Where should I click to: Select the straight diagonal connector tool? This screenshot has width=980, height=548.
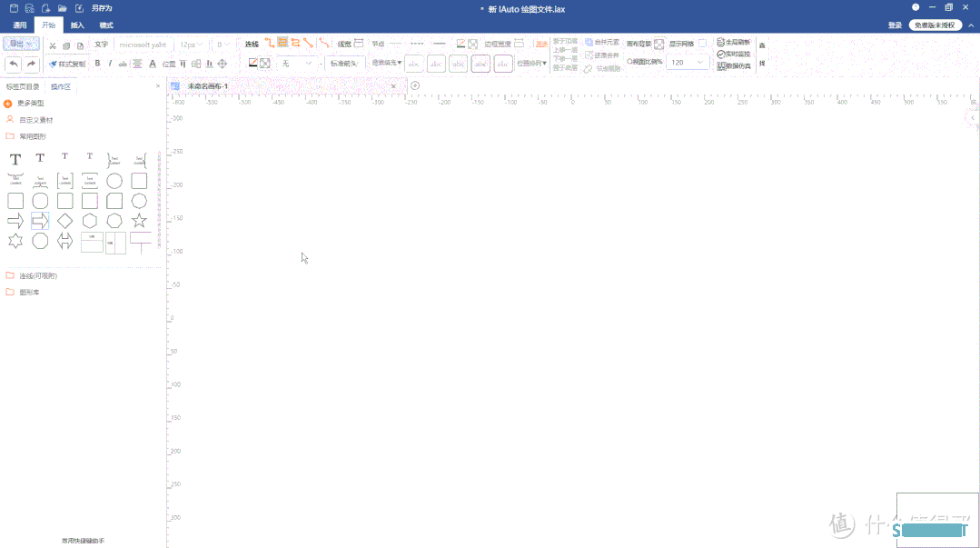(308, 43)
